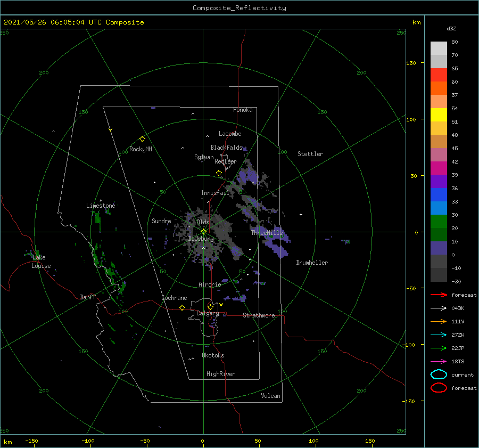Click the Drumheller label
This screenshot has height=448, width=479.
tap(312, 263)
